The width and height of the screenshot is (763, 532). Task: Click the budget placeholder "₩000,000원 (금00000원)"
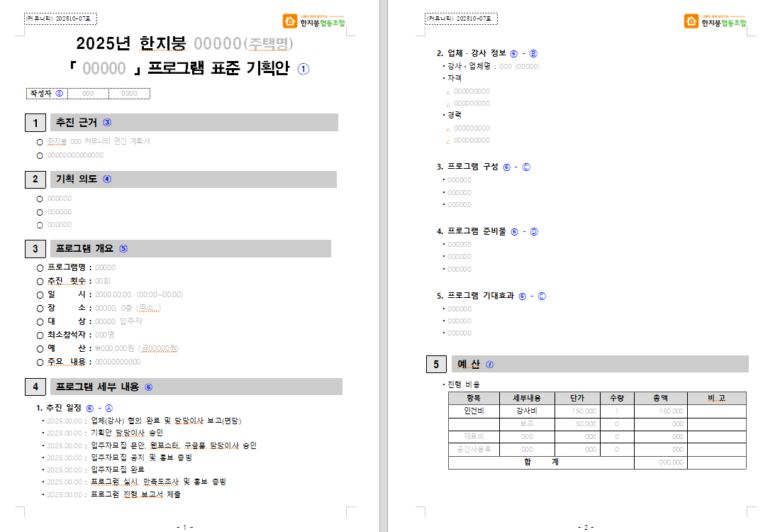coord(137,348)
